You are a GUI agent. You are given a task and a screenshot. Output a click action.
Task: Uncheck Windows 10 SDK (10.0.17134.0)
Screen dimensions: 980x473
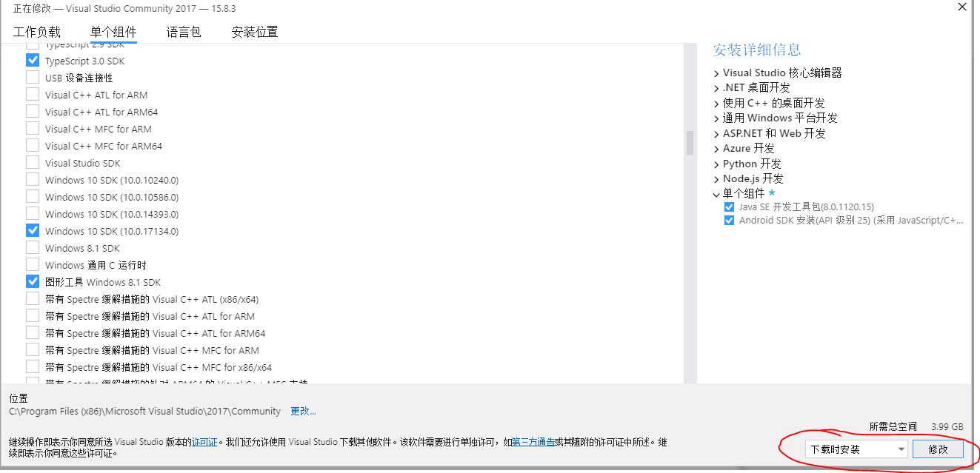click(x=32, y=230)
